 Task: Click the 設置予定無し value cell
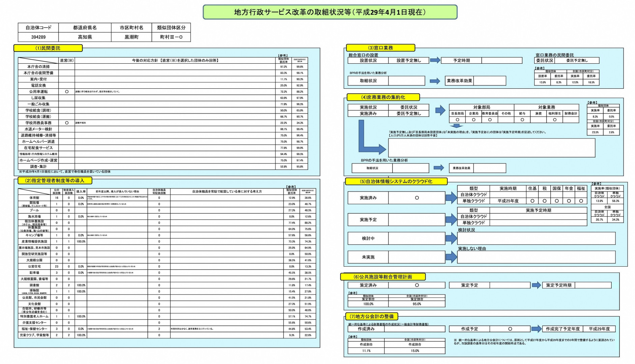[x=409, y=60]
